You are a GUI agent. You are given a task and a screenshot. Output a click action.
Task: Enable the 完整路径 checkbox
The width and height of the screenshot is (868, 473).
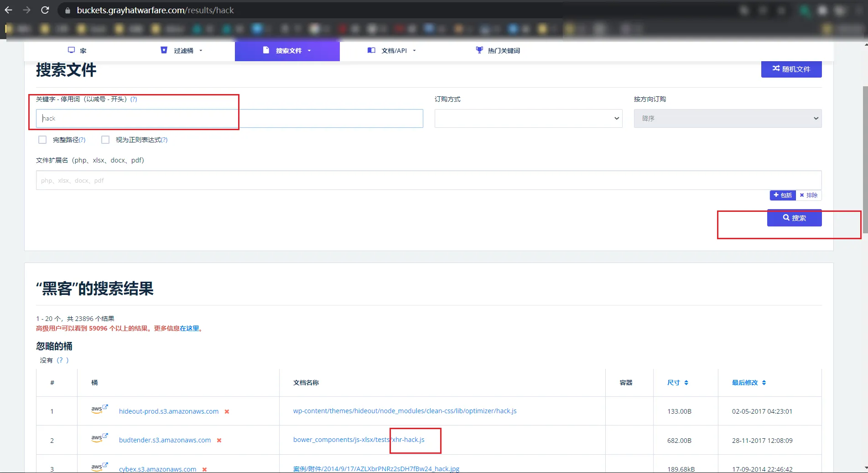42,140
